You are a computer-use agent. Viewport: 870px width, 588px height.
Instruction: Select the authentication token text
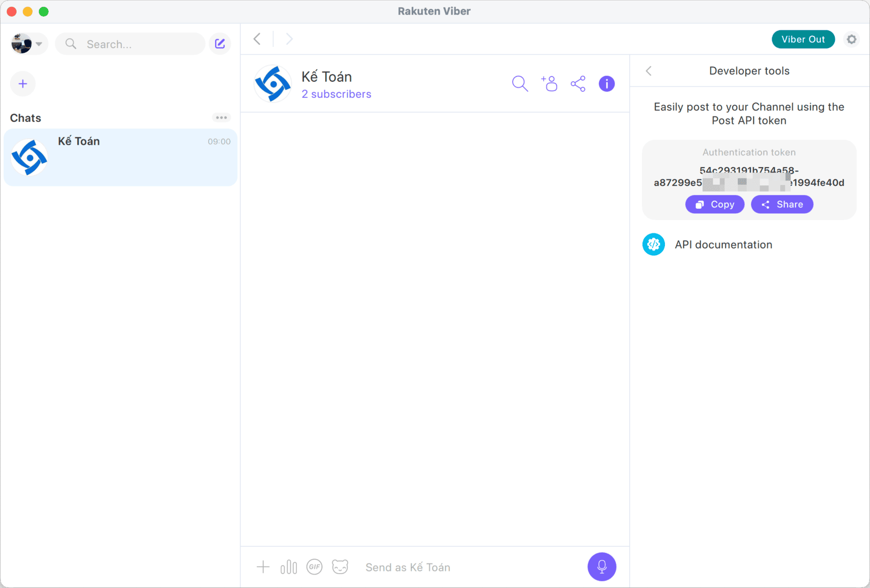[749, 177]
